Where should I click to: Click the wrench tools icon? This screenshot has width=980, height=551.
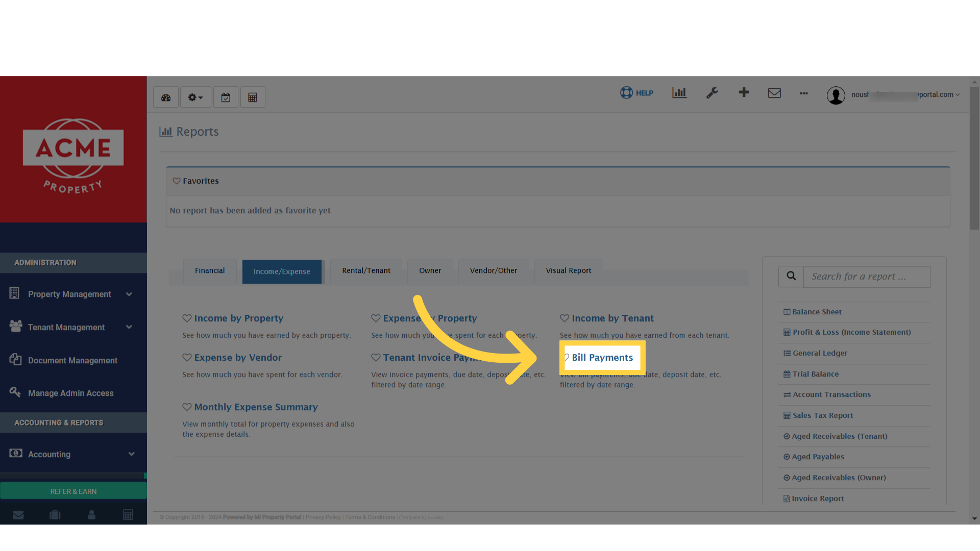point(712,93)
